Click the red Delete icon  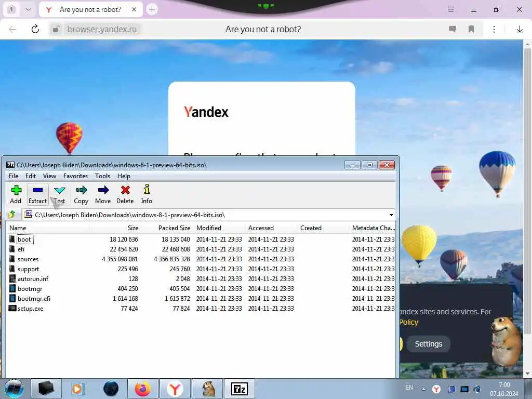pos(125,194)
